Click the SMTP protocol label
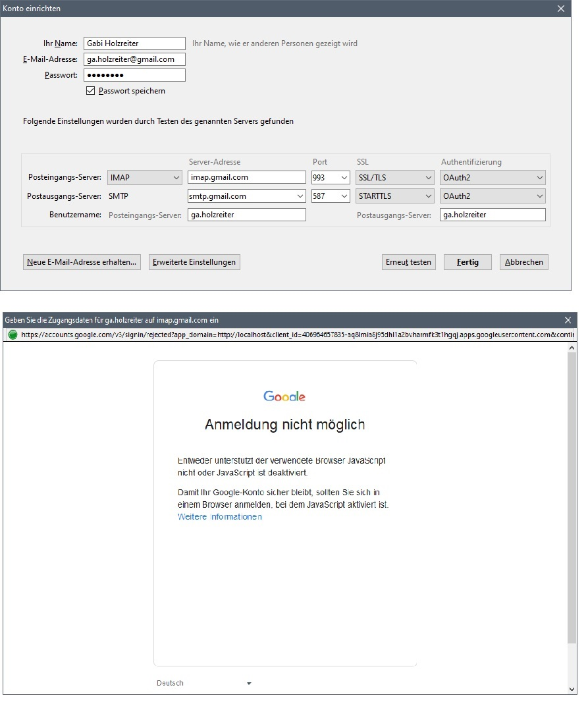 pos(119,196)
